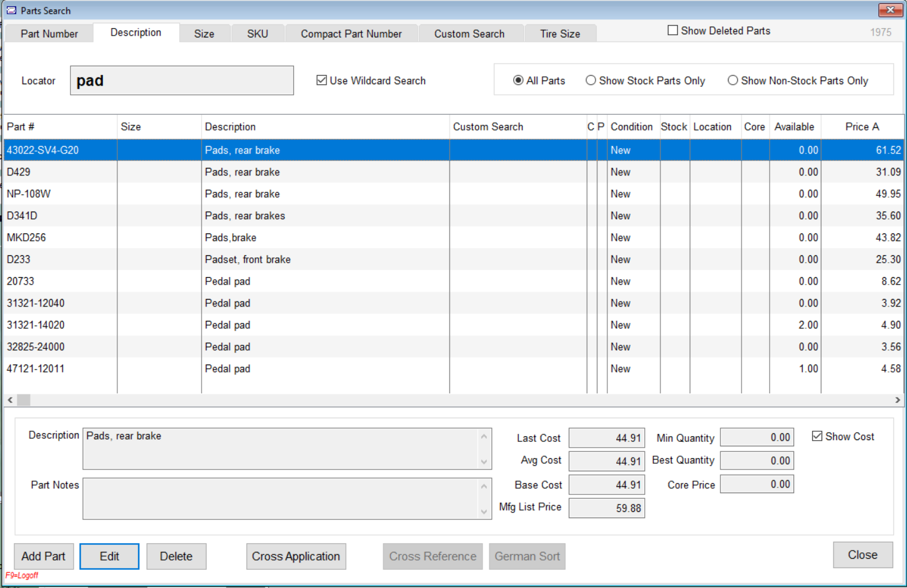Sort by the Size column header
907x588 pixels.
coord(159,127)
